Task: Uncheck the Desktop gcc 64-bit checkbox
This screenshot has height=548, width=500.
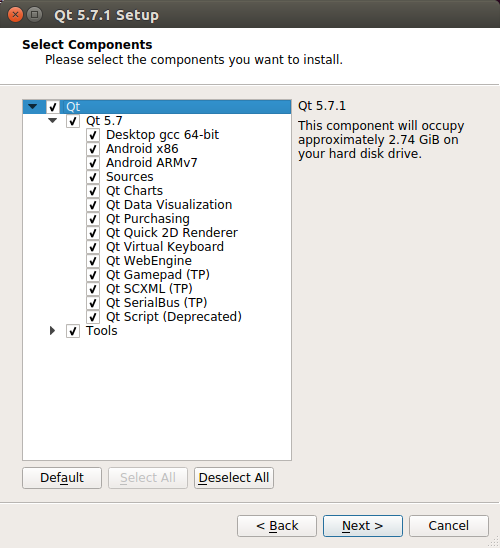Action: pos(93,135)
